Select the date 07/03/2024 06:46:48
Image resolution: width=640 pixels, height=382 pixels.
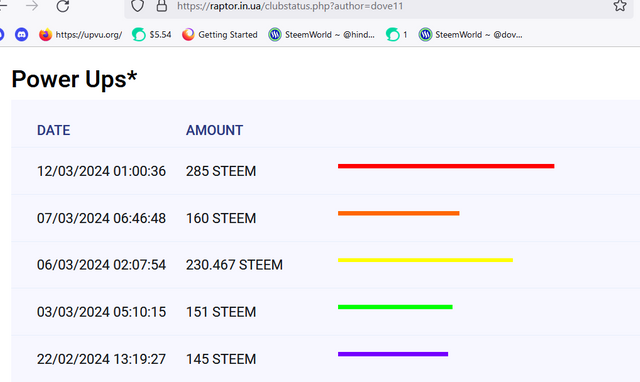(x=101, y=218)
